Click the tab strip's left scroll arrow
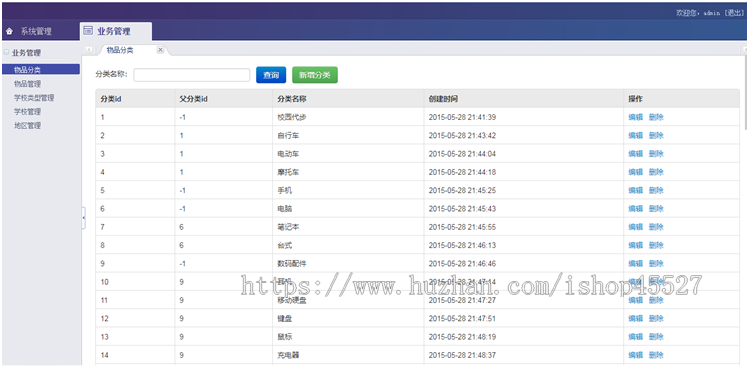The width and height of the screenshot is (749, 368). (89, 50)
